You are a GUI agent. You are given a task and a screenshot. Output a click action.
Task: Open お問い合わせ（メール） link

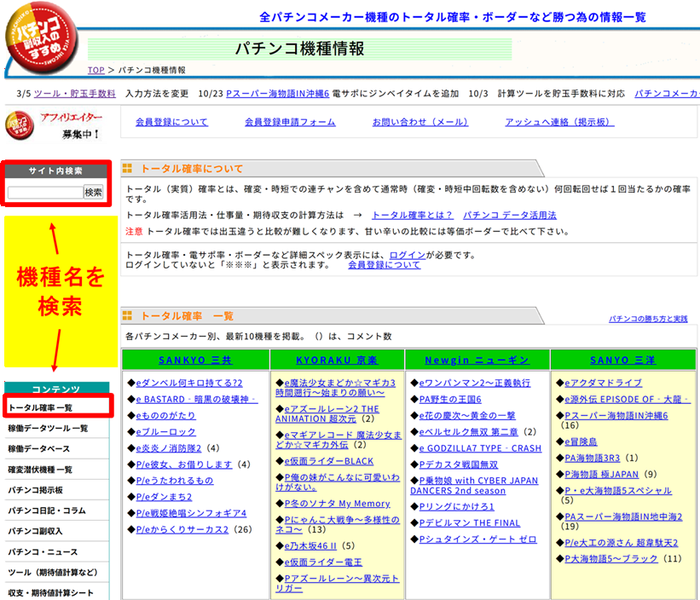(419, 121)
